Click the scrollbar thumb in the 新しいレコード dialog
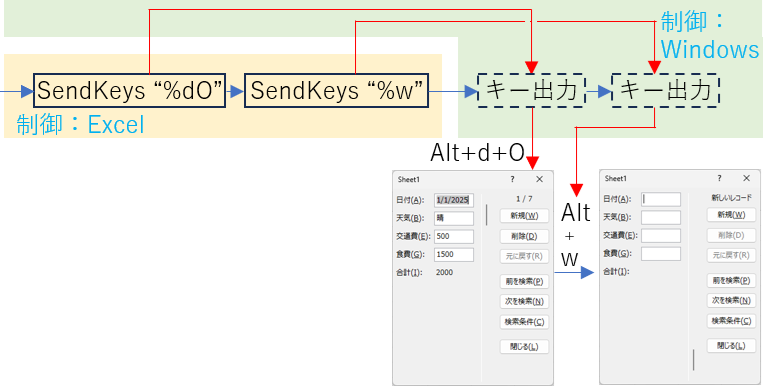This screenshot has height=388, width=763. (x=693, y=360)
